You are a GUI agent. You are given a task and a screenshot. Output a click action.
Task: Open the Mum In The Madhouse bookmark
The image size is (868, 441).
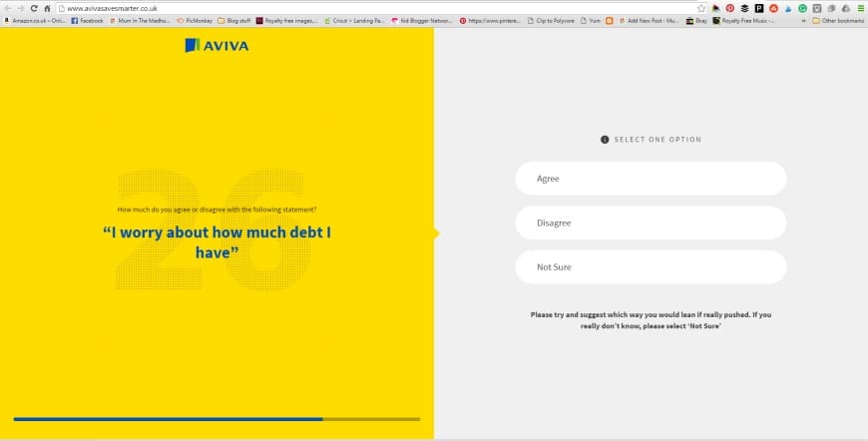click(x=140, y=21)
